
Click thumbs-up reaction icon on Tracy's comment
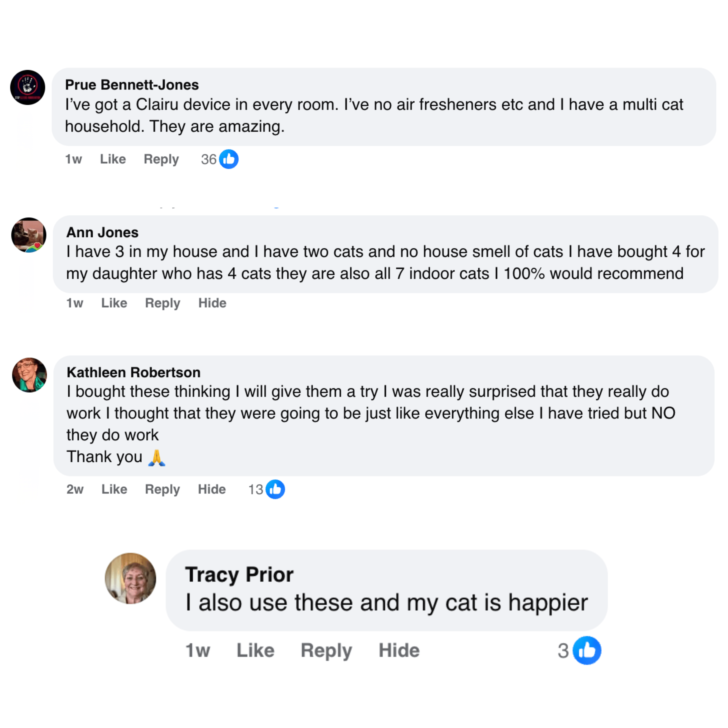pos(586,650)
